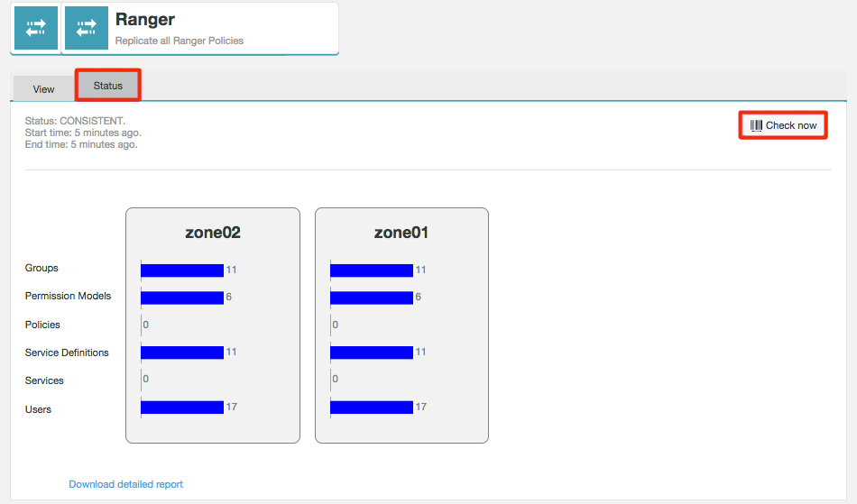857x504 pixels.
Task: Download the detailed report
Action: pos(125,484)
